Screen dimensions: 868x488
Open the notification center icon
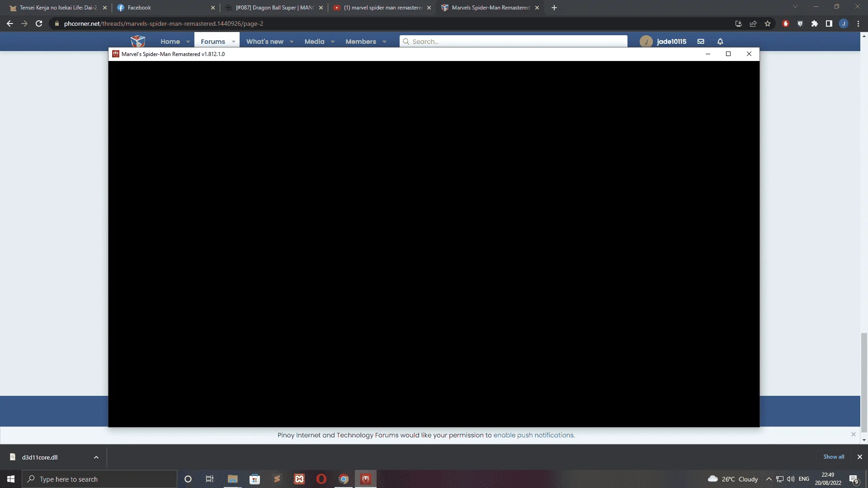pos(854,479)
